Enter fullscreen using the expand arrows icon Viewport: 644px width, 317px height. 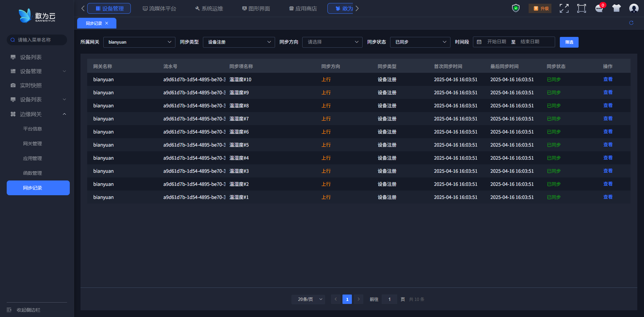pos(564,8)
